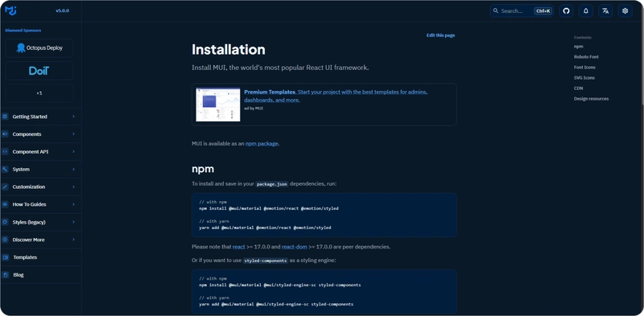Click the Search input field
Screen dimensions: 644x316
pos(522,11)
